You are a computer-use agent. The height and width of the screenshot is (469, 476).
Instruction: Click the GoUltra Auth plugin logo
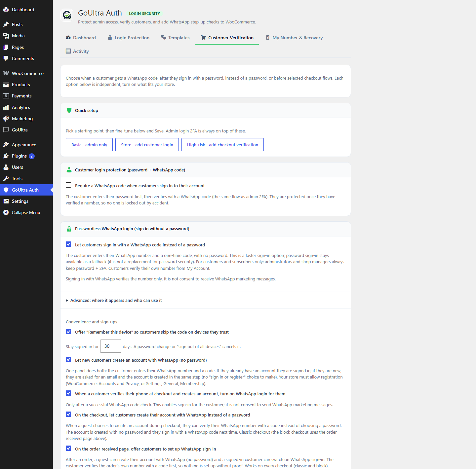click(67, 15)
